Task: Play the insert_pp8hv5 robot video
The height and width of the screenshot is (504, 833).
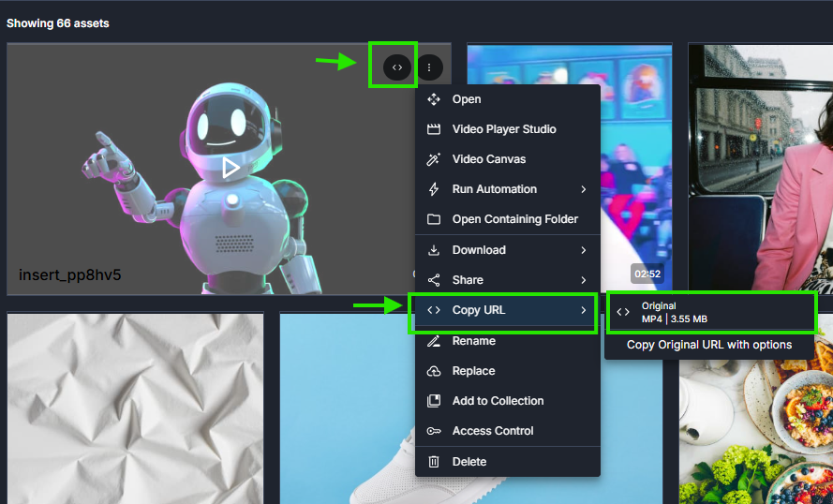Action: click(231, 168)
